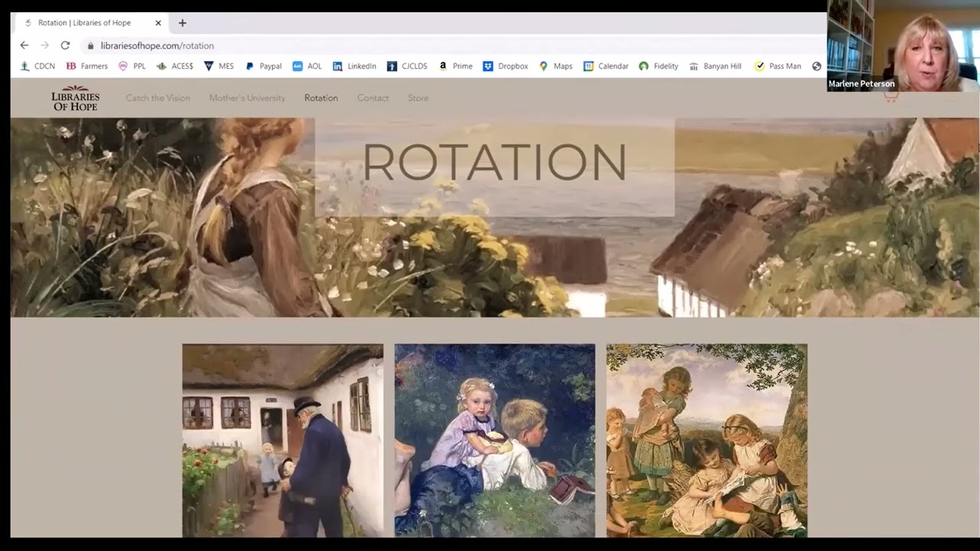Click the lock icon beside the URL
Screen dimensions: 980x551
[90, 46]
